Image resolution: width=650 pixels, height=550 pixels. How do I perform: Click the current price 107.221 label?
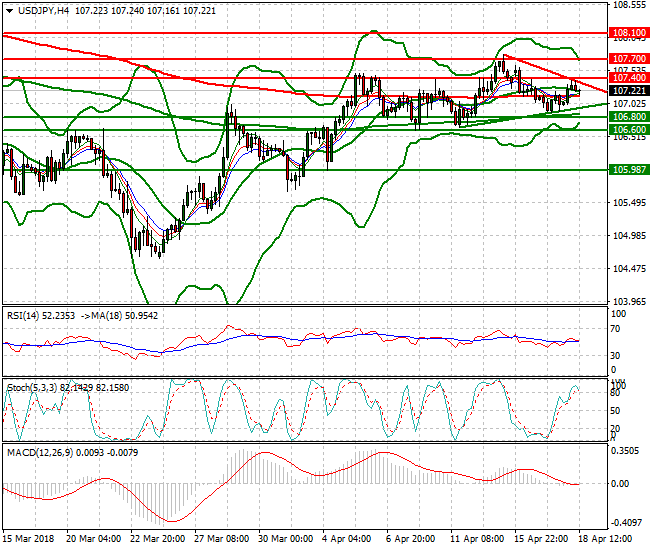pyautogui.click(x=629, y=91)
